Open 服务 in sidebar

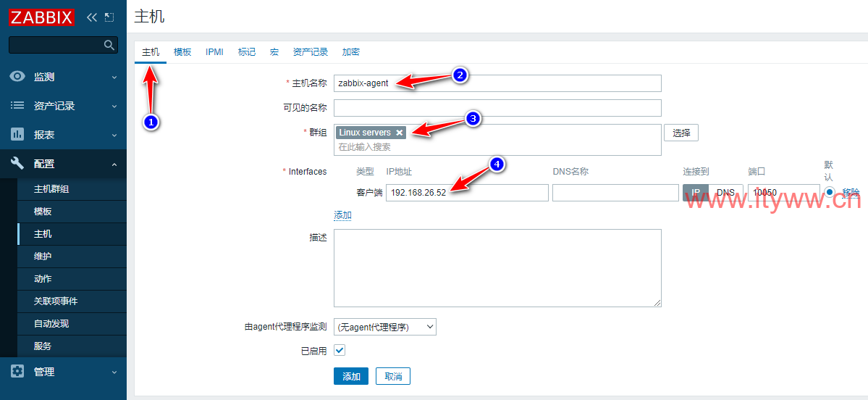pyautogui.click(x=72, y=346)
